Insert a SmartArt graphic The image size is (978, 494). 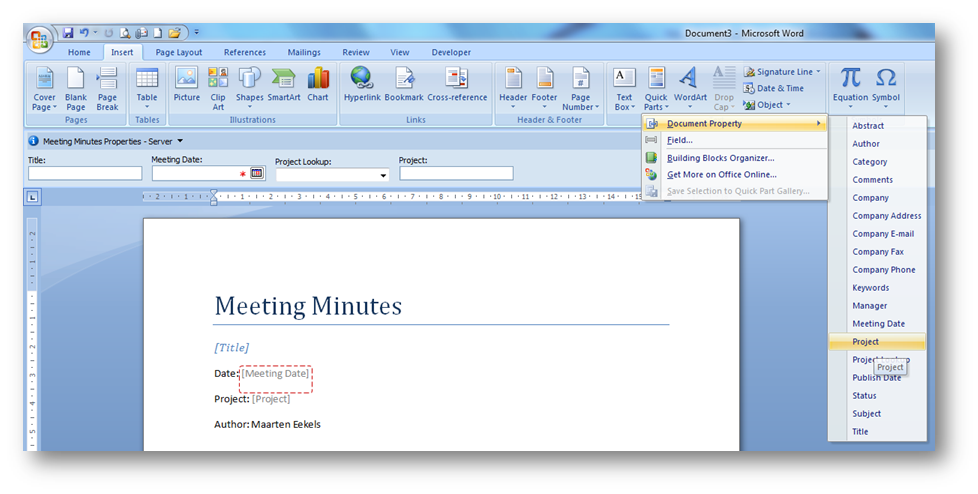(284, 84)
